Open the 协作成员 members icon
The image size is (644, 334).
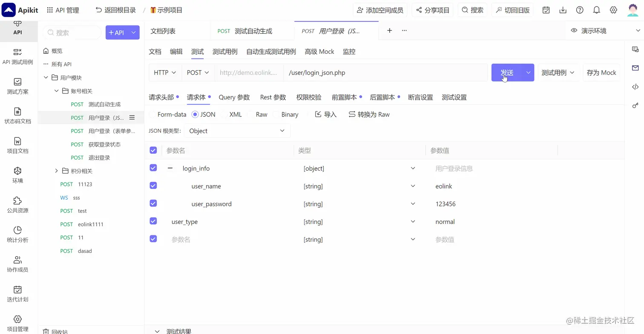click(x=17, y=259)
